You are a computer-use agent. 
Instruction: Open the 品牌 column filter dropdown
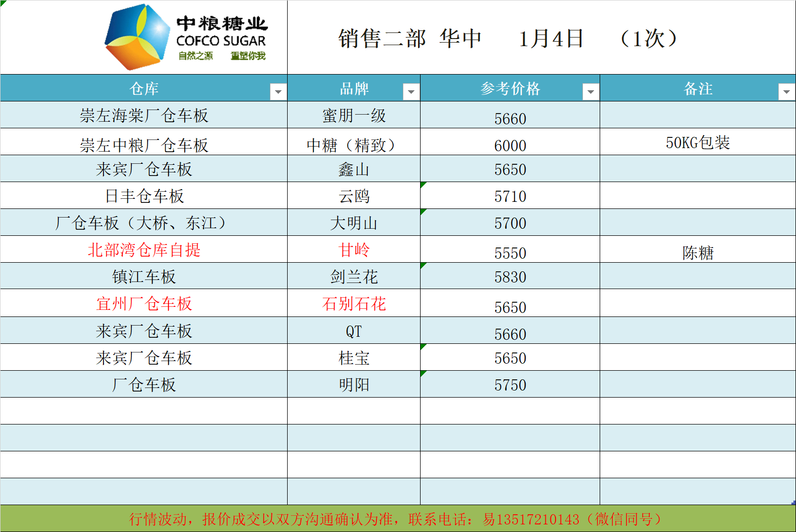point(411,92)
